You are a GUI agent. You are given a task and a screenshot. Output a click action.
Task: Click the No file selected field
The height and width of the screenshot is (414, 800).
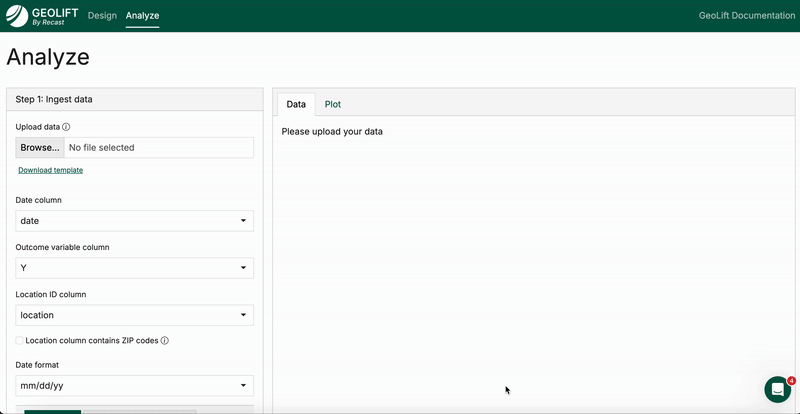[x=158, y=148]
